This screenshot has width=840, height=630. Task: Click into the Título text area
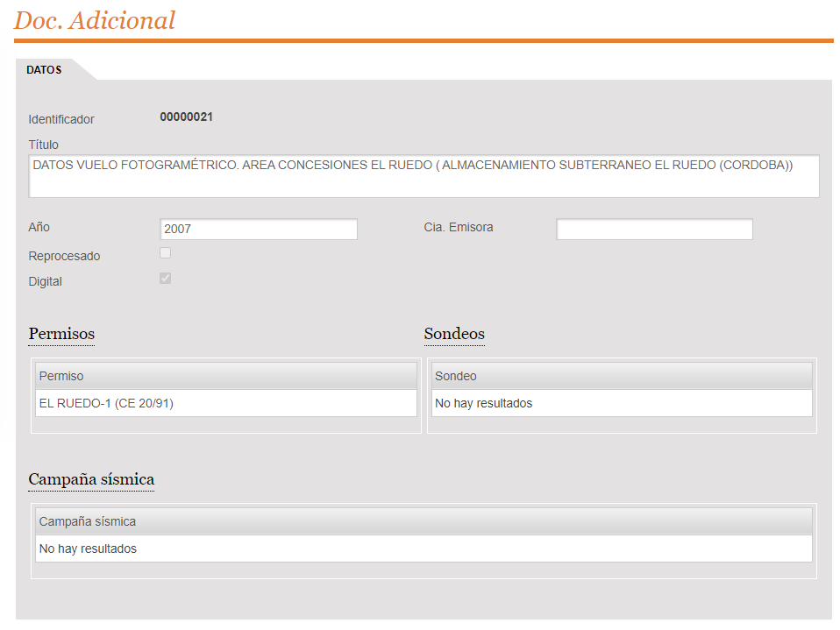[424, 176]
